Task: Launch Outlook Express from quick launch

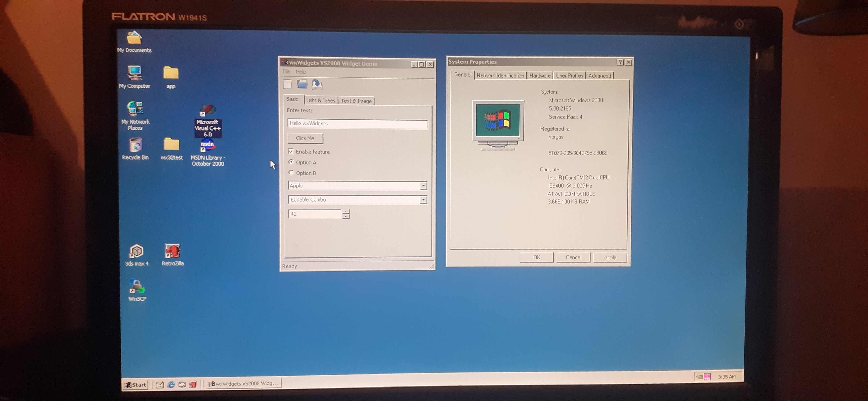Action: pyautogui.click(x=182, y=385)
